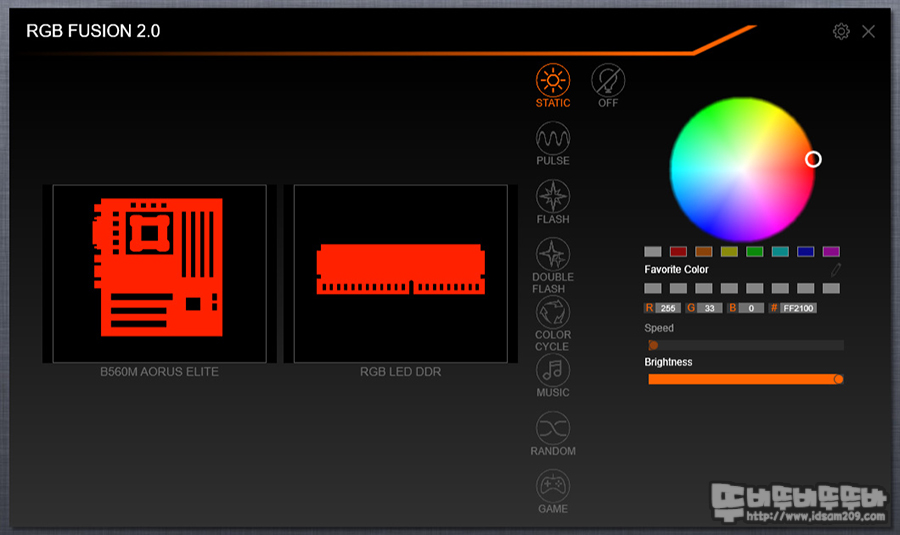Pick the blue preset color swatch
The height and width of the screenshot is (535, 900).
point(806,251)
